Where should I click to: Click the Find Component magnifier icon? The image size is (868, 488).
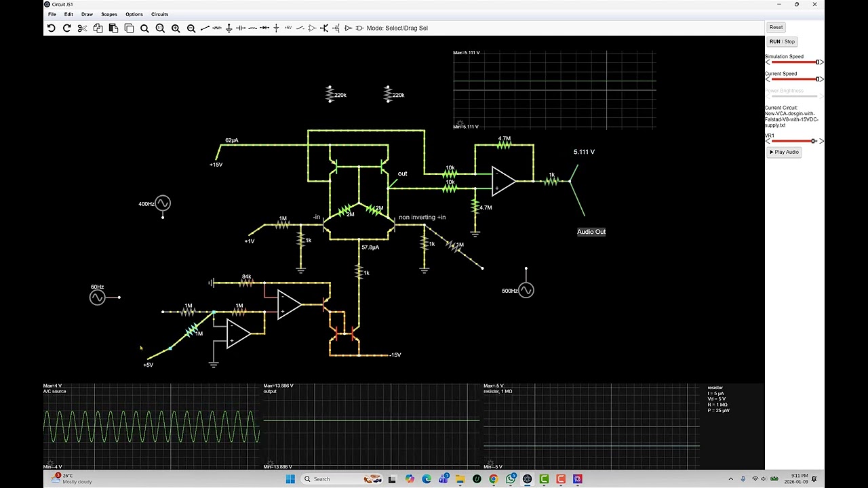pos(144,28)
